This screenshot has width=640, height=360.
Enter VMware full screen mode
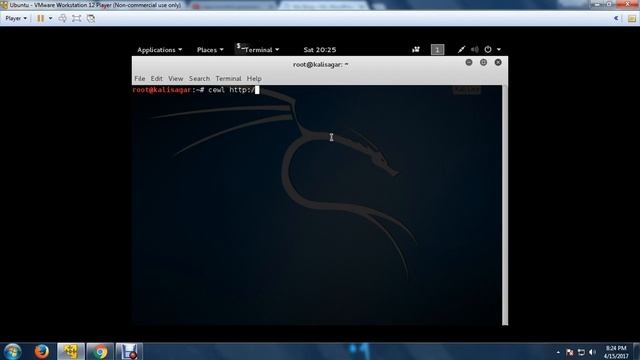point(76,18)
